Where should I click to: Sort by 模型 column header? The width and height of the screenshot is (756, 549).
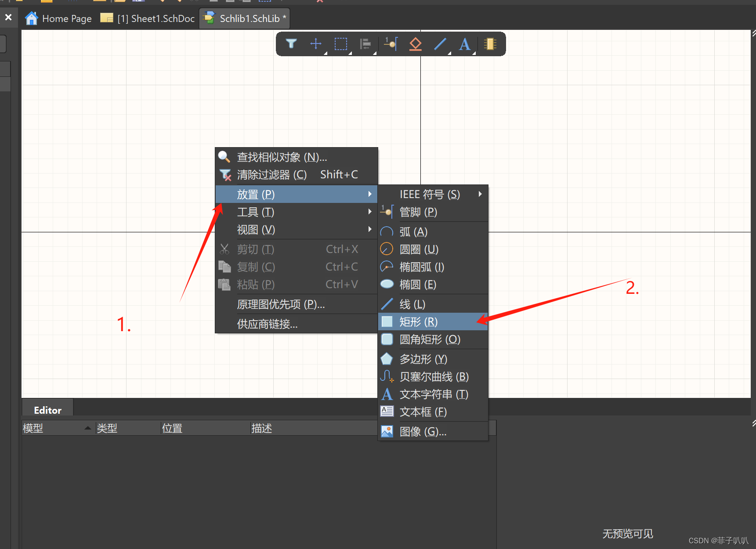[x=58, y=428]
